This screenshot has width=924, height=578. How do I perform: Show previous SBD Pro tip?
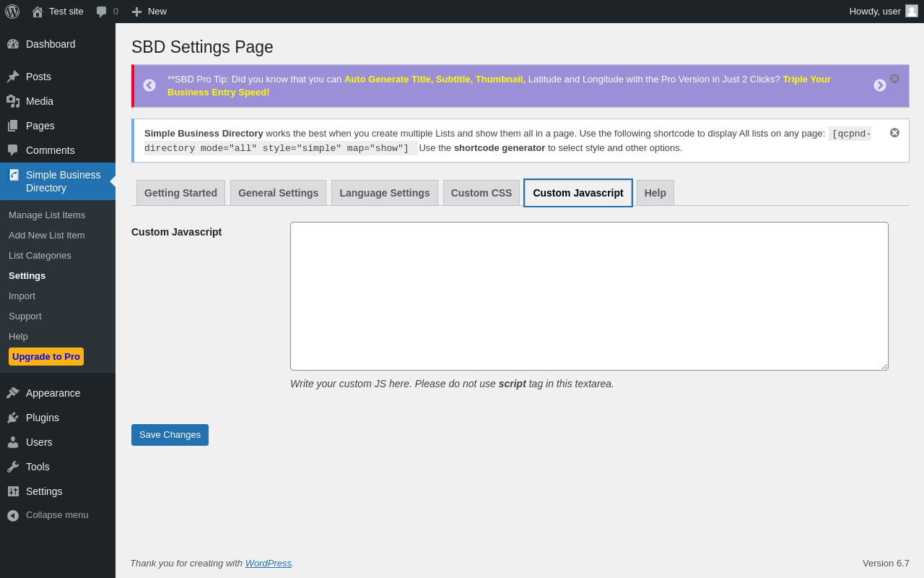click(149, 85)
